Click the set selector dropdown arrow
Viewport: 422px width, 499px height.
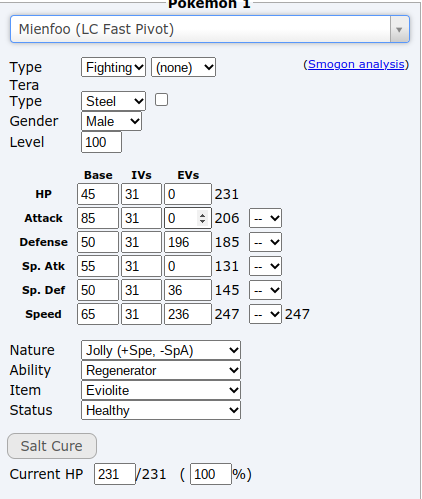tap(399, 29)
